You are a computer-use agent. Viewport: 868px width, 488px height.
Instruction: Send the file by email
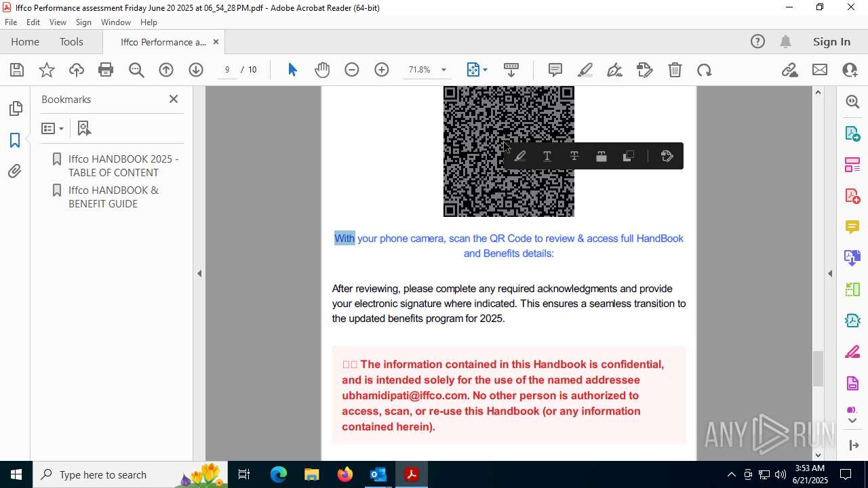click(820, 70)
